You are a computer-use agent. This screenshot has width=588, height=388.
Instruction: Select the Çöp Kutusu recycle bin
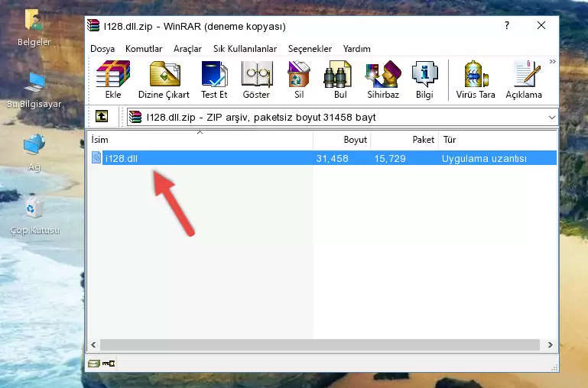point(34,215)
